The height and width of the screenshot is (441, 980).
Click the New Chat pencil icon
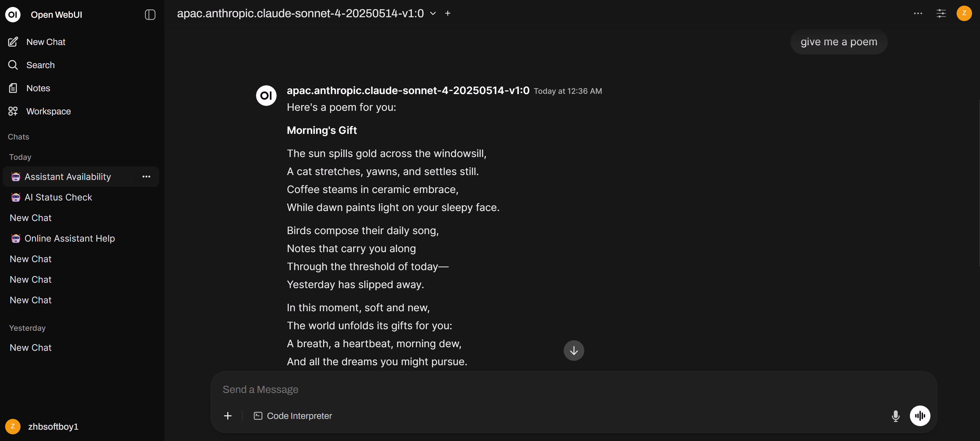point(13,42)
